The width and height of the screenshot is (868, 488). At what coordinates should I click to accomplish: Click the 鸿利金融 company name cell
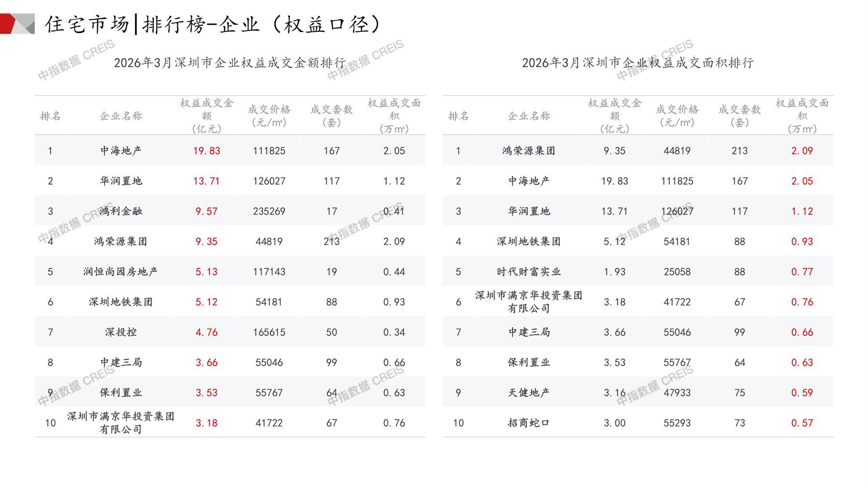(x=121, y=211)
